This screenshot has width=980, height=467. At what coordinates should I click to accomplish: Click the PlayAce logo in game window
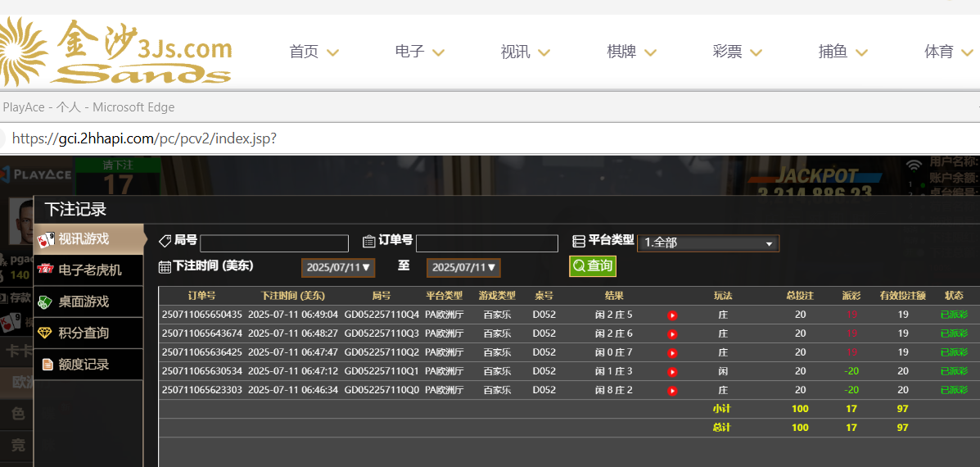36,175
